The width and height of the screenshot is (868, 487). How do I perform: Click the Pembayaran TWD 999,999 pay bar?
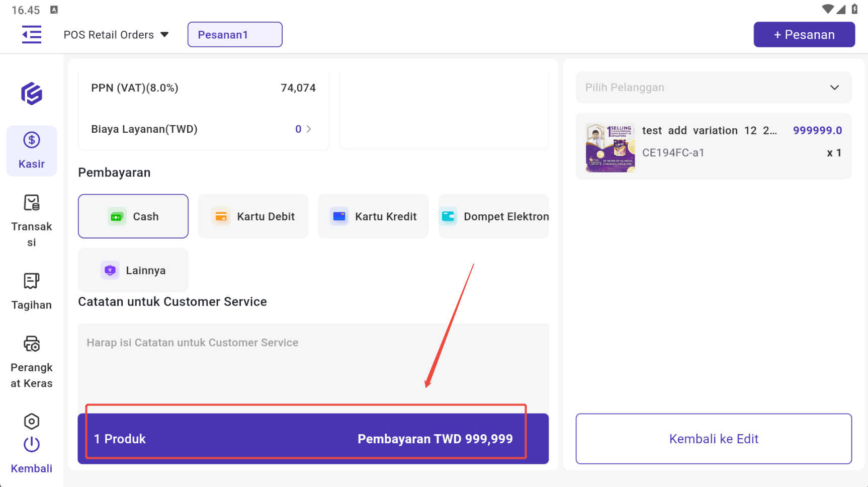click(313, 439)
